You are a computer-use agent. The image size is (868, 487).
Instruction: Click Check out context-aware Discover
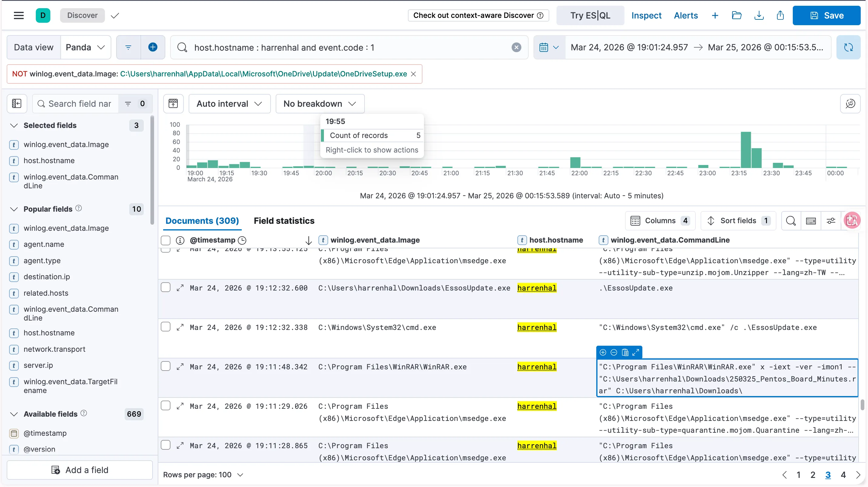[478, 15]
